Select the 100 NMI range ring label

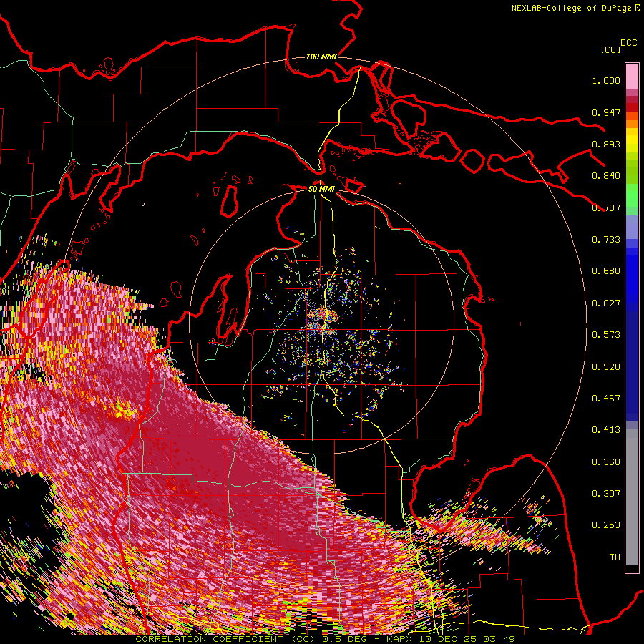[321, 57]
